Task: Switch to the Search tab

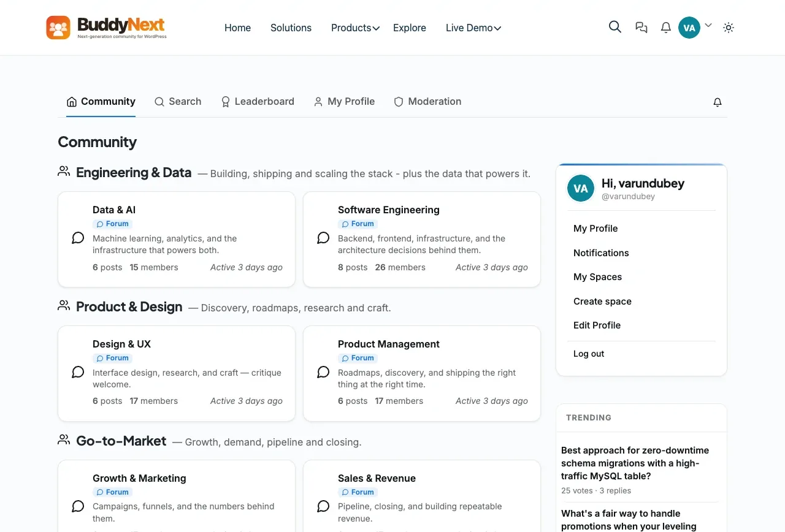Action: [x=178, y=102]
